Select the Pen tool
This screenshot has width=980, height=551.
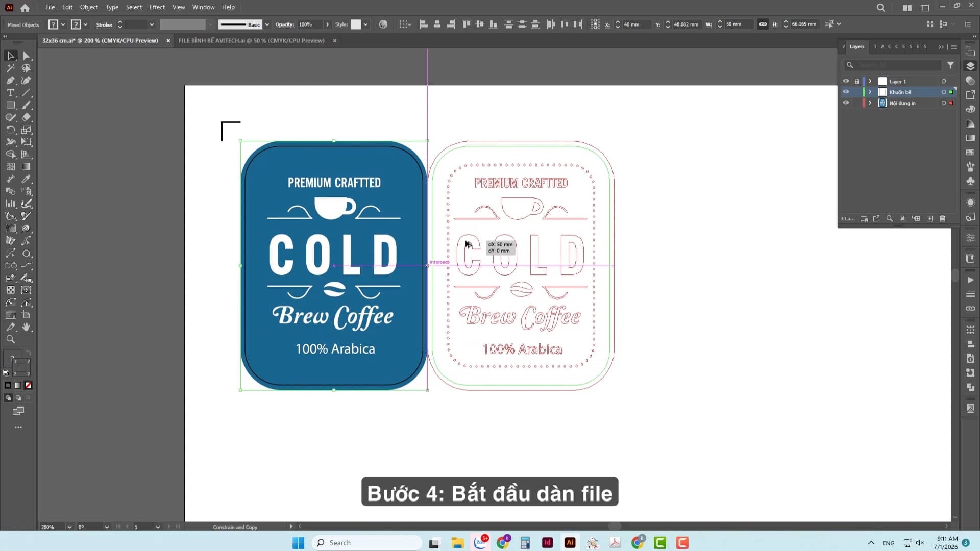(11, 80)
